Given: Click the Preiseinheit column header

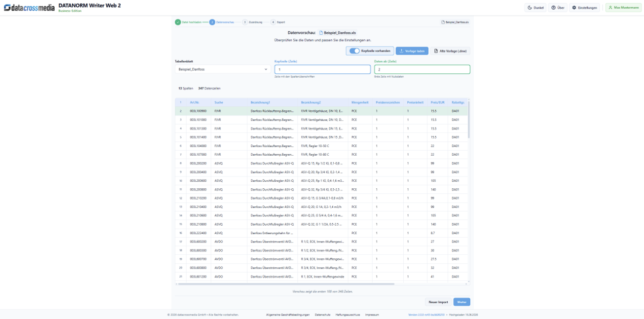Looking at the screenshot, I should [415, 102].
